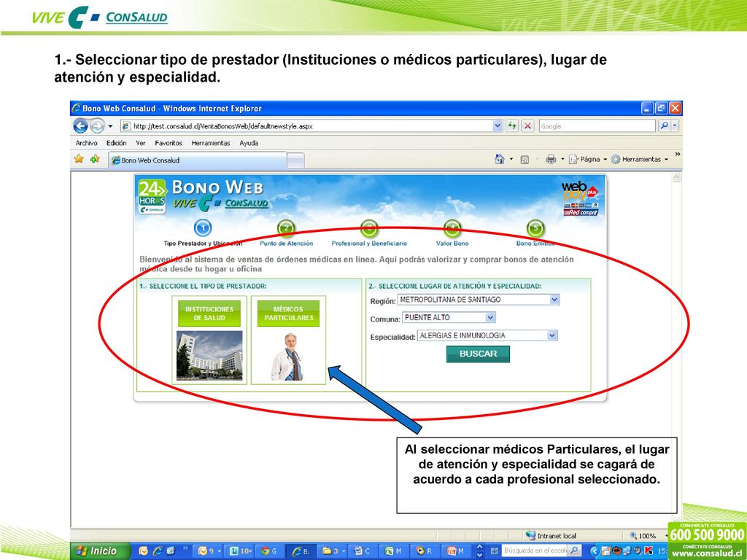The height and width of the screenshot is (560, 747).
Task: Click the Chrome taskbar button labeled G
Action: coord(268,551)
